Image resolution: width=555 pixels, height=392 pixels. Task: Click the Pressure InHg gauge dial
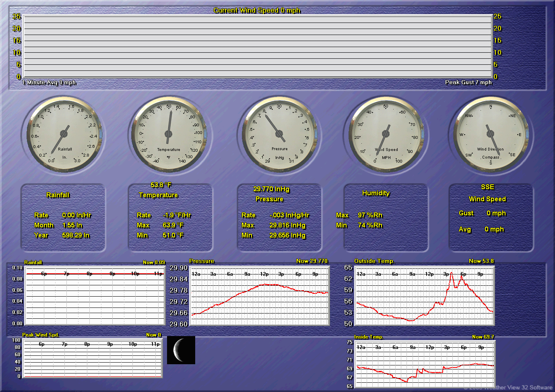(x=279, y=134)
